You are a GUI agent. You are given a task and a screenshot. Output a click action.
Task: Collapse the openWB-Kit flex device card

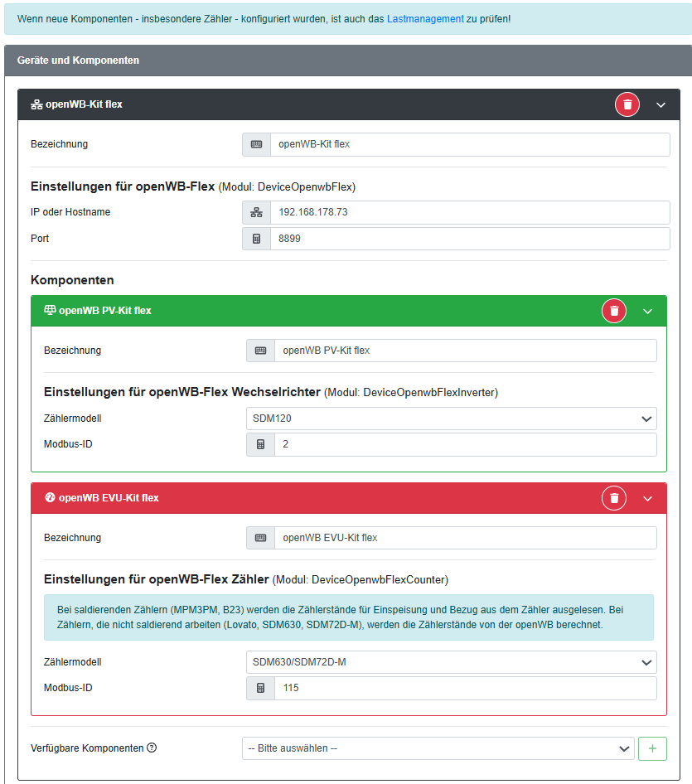661,105
